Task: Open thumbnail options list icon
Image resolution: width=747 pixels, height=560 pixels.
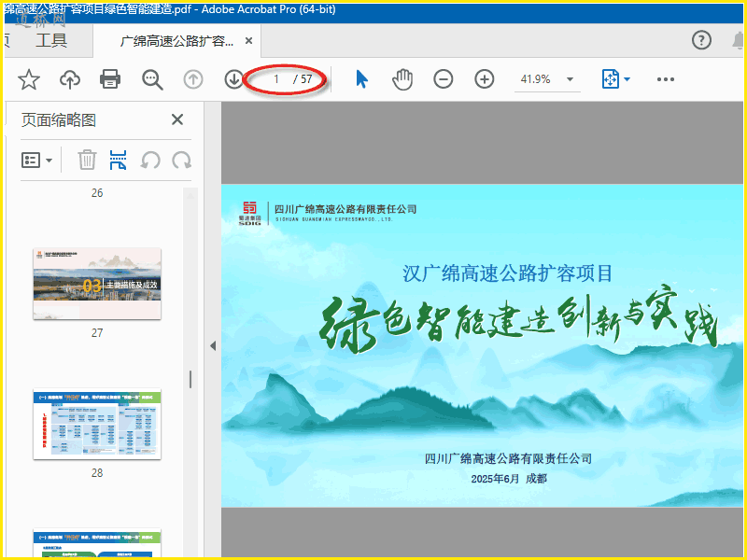Action: pos(31,160)
